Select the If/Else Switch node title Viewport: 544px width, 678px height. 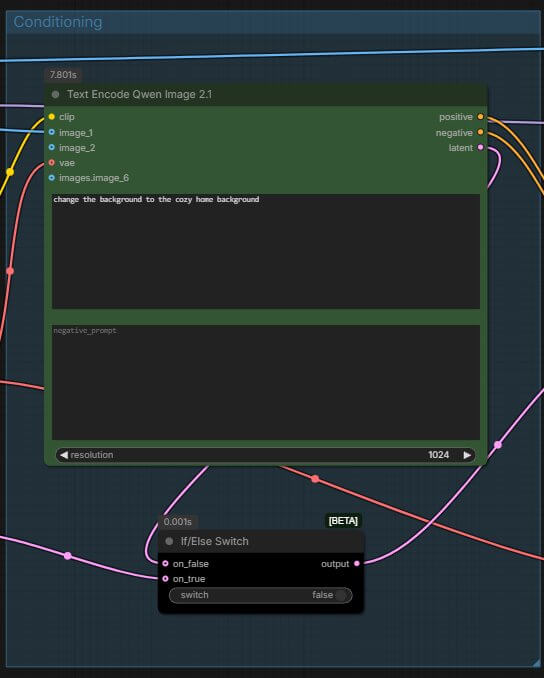(x=214, y=541)
